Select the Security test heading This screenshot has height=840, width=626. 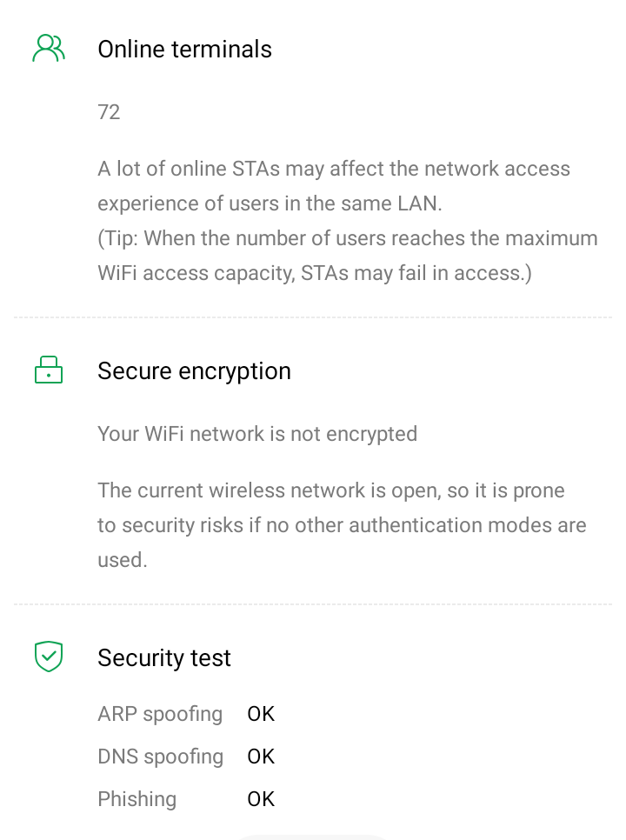click(x=164, y=658)
